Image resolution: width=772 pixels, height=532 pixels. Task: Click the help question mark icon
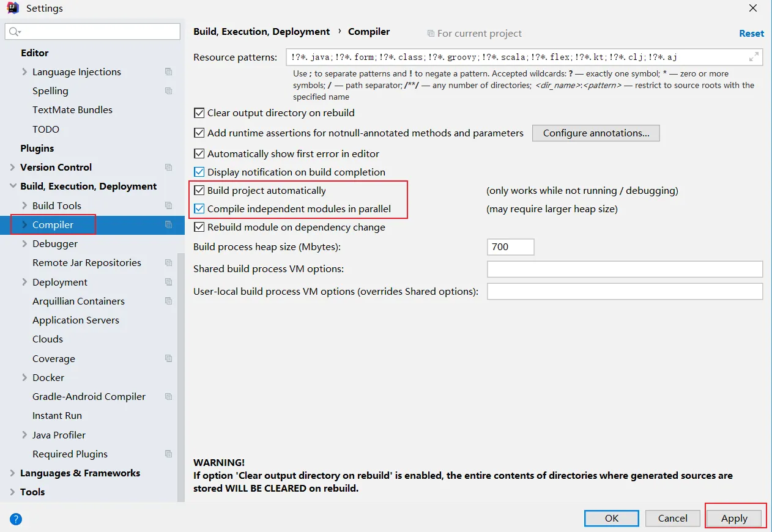click(x=16, y=519)
